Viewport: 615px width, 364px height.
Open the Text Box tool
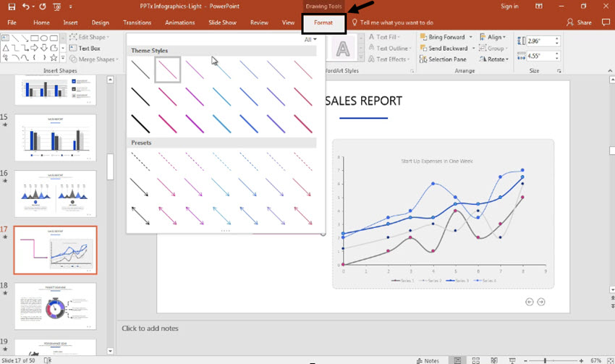[90, 48]
